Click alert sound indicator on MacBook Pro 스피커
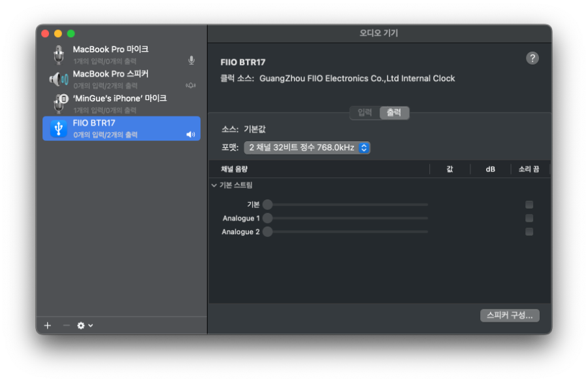This screenshot has width=588, height=382. coord(191,85)
